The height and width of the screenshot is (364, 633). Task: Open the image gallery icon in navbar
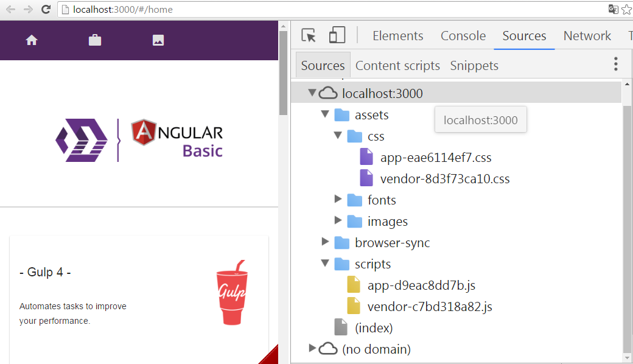click(158, 40)
